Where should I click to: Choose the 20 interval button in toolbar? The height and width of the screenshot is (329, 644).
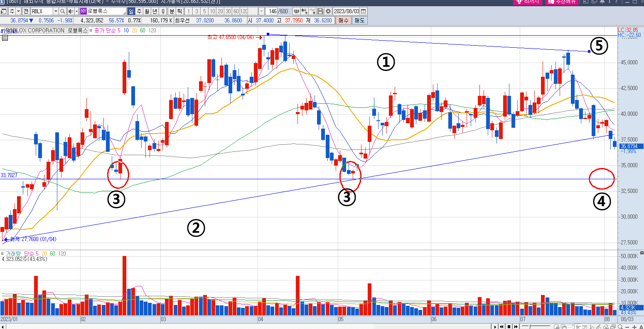220,11
